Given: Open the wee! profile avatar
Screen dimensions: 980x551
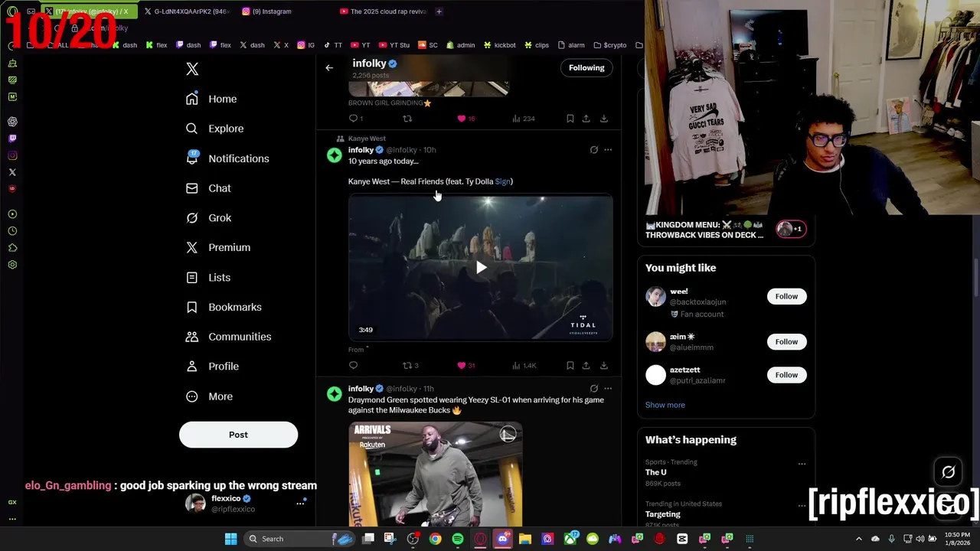Looking at the screenshot, I should point(655,296).
